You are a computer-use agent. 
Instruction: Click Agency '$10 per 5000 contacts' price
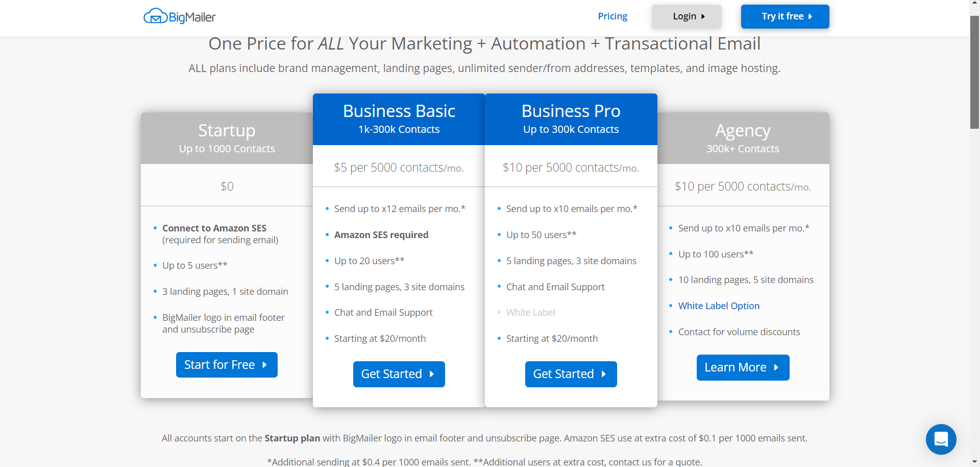click(x=743, y=186)
